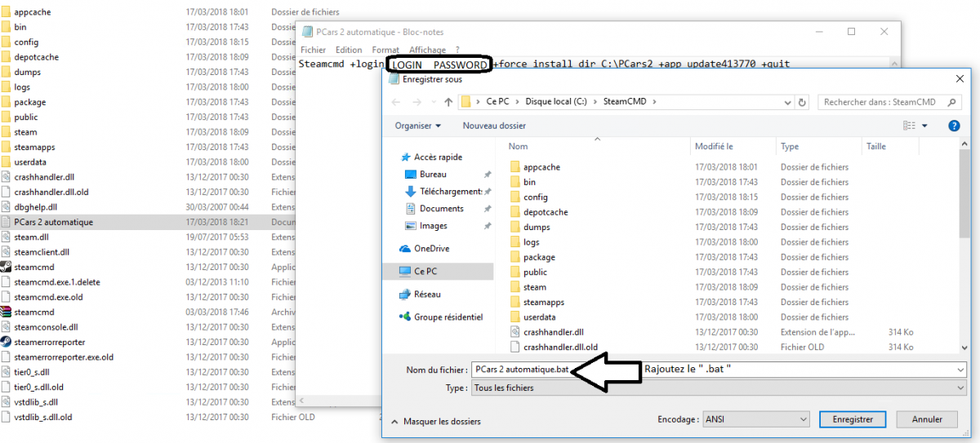Jump to Ce PC in the address breadcrumb
This screenshot has width=980, height=443.
pyautogui.click(x=497, y=102)
